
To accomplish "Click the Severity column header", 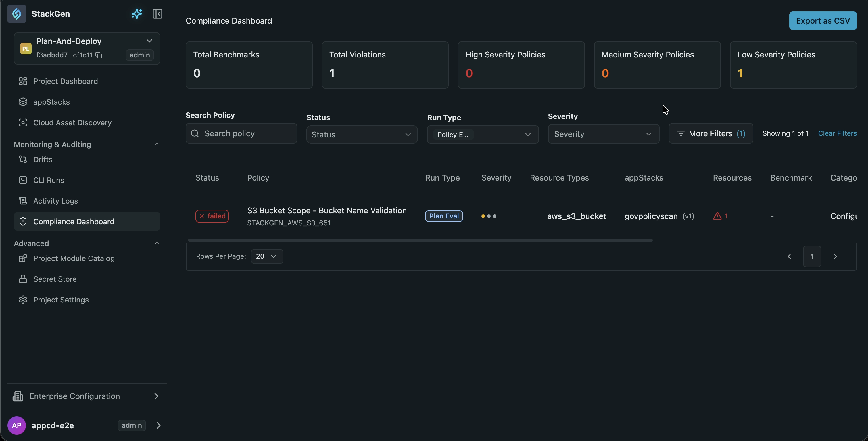I will (x=496, y=178).
